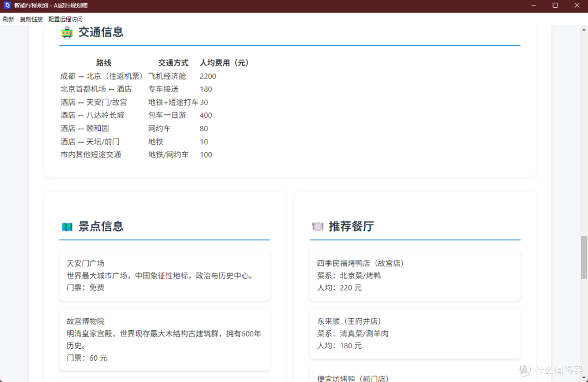The width and height of the screenshot is (588, 382).
Task: Click the 天安门广场 attraction title
Action: pyautogui.click(x=85, y=263)
